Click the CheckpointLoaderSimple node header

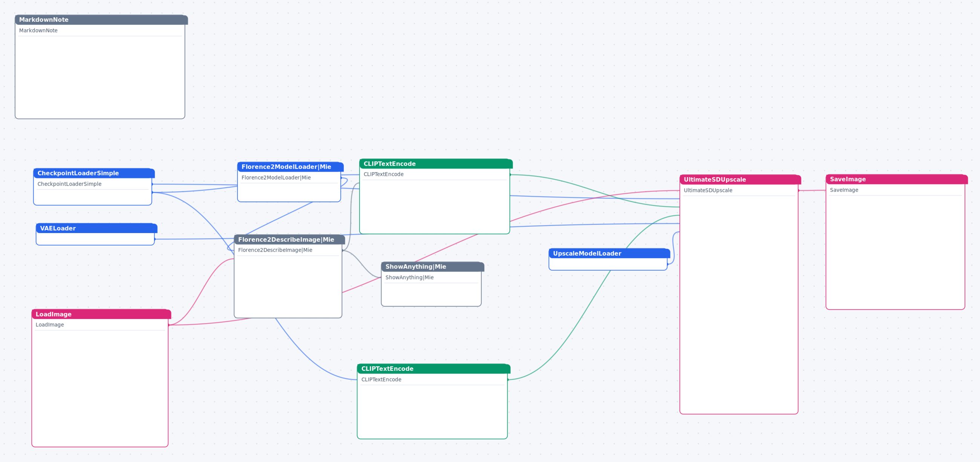(x=94, y=173)
